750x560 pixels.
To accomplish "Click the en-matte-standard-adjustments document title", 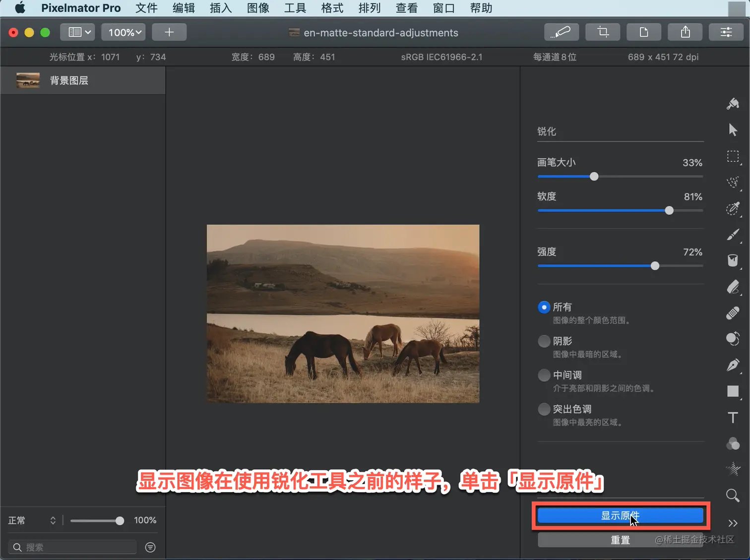I will coord(380,33).
